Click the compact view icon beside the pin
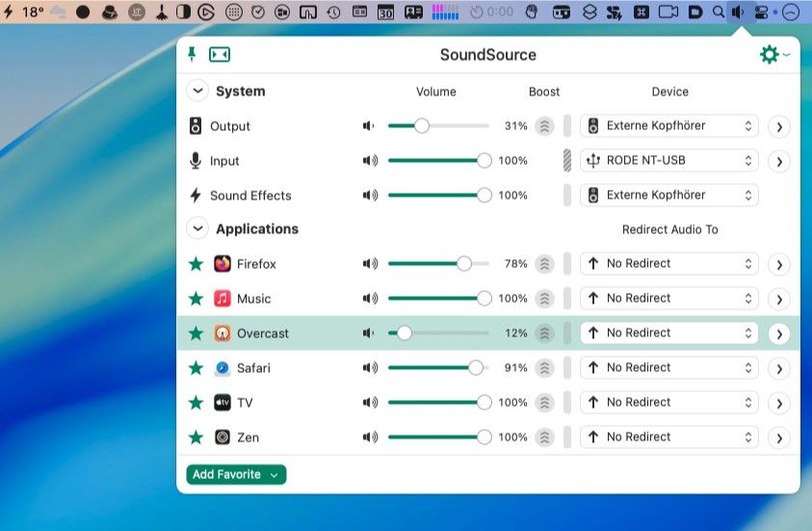The height and width of the screenshot is (531, 812). (220, 55)
